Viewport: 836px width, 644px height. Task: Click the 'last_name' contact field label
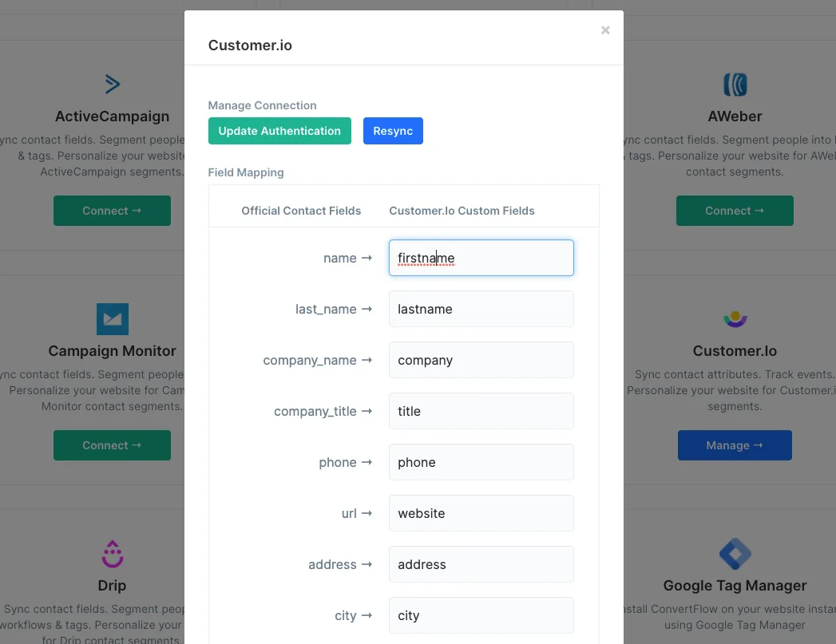point(326,310)
